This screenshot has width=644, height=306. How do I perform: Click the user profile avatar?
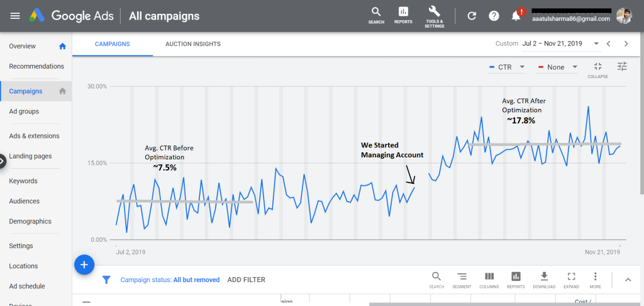(624, 16)
